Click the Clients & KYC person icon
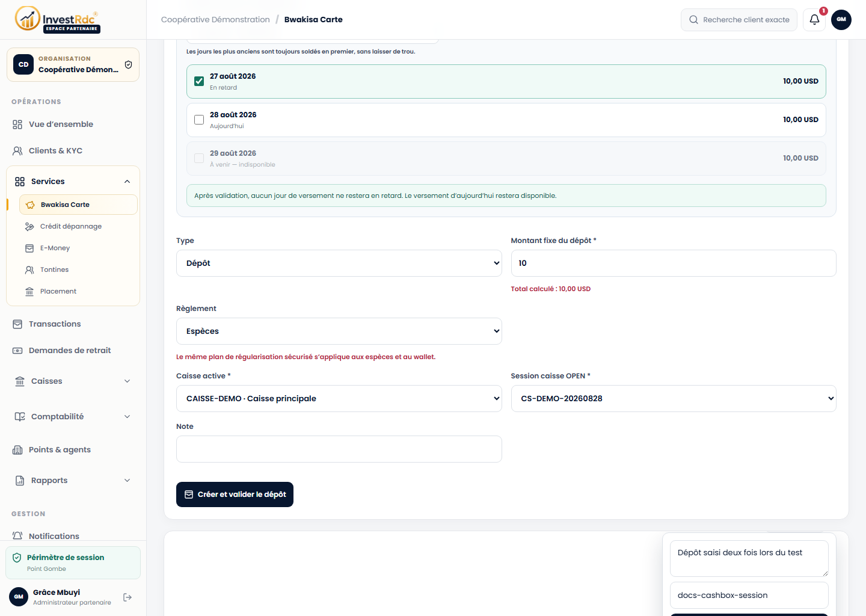This screenshot has height=616, width=866. tap(17, 151)
